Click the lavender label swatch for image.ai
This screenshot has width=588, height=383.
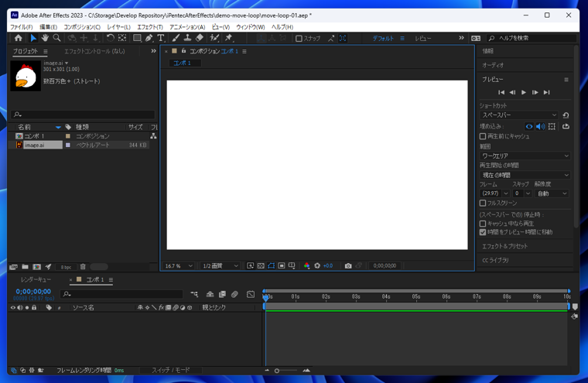(x=68, y=145)
